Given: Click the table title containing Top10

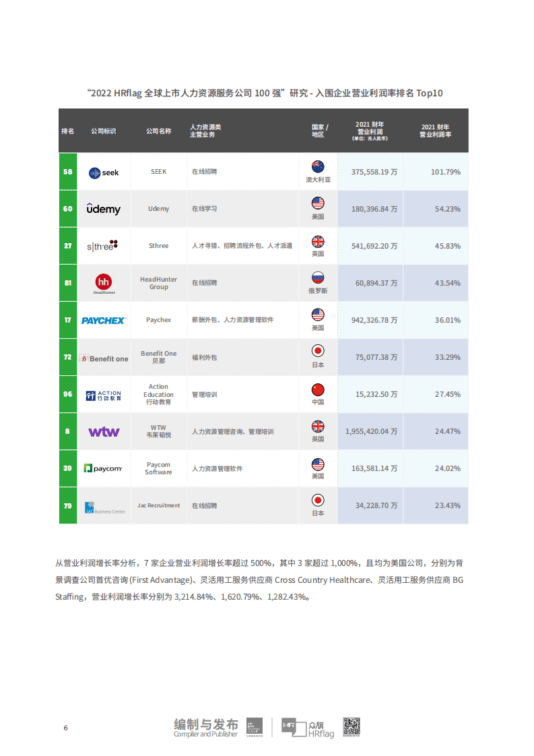Looking at the screenshot, I should (265, 93).
